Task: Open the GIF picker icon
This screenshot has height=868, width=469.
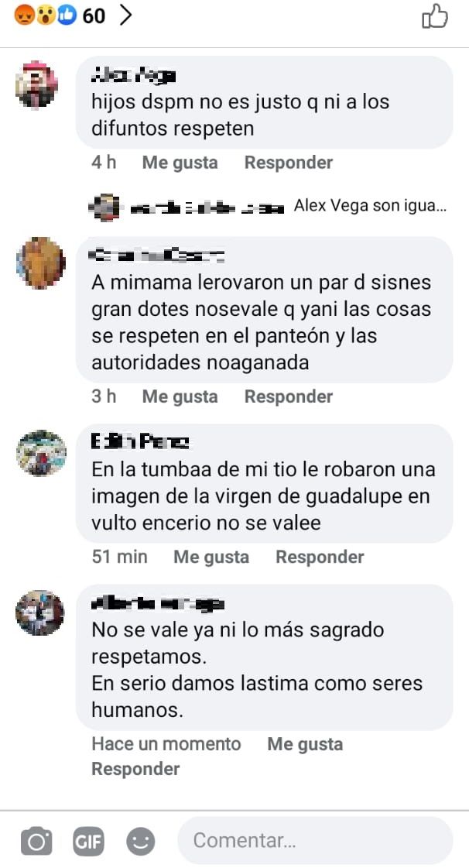Action: tap(88, 842)
